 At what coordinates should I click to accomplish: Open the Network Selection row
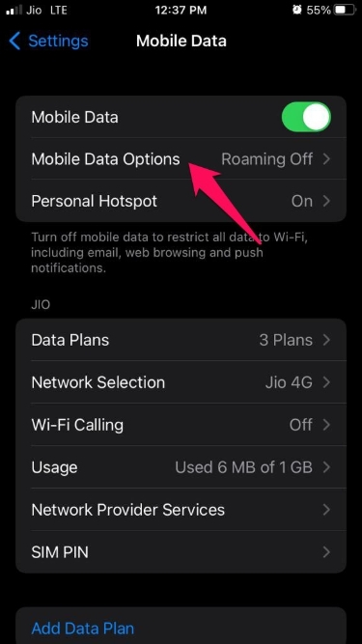pos(181,382)
